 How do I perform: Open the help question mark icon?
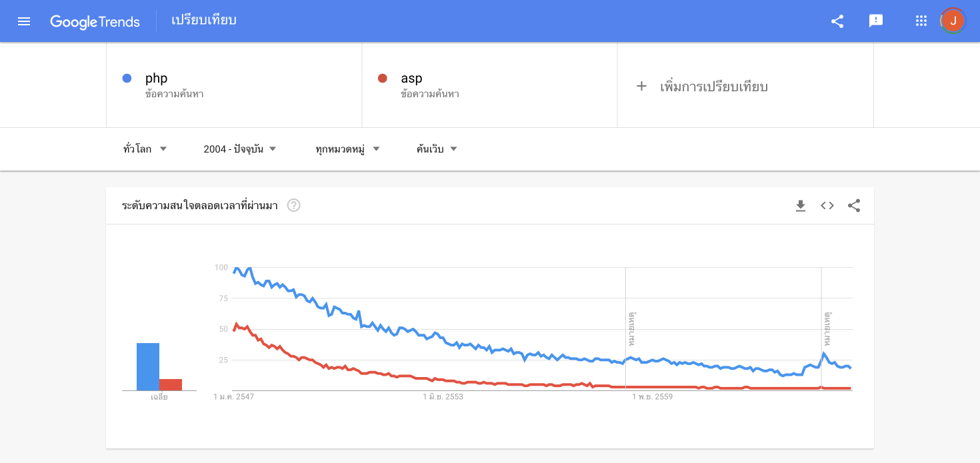coord(293,206)
